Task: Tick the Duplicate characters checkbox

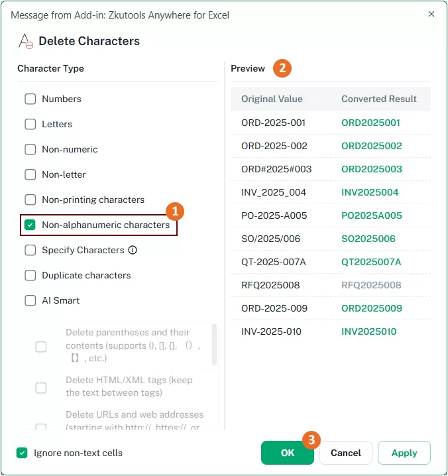Action: pyautogui.click(x=30, y=275)
